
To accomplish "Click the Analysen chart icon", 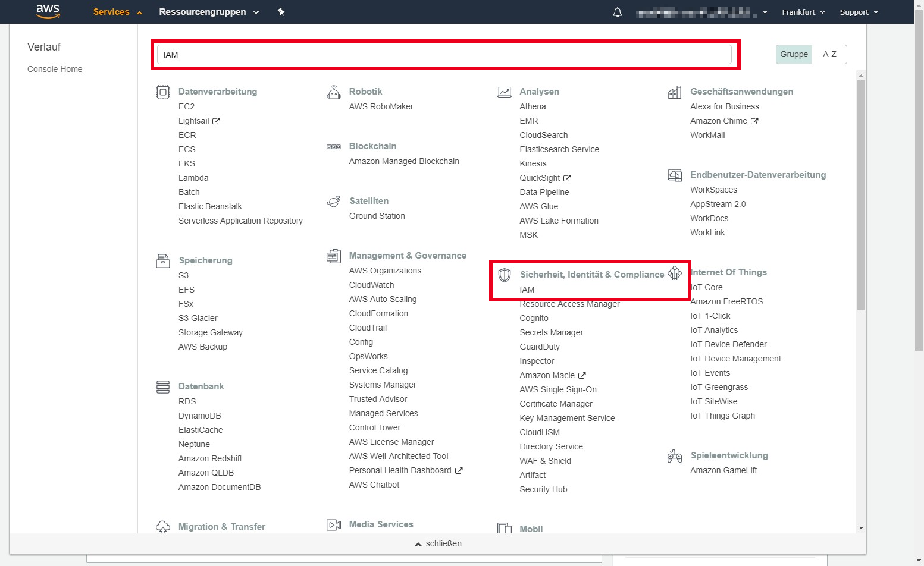I will point(505,92).
